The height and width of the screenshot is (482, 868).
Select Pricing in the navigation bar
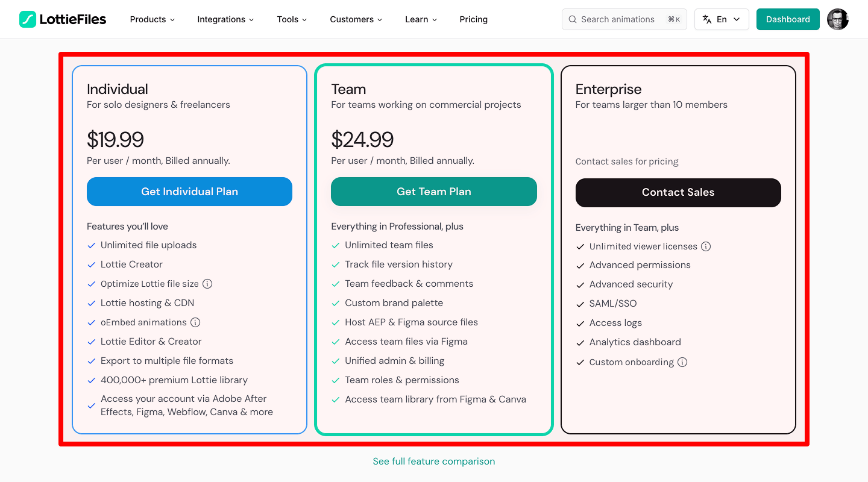pos(473,19)
